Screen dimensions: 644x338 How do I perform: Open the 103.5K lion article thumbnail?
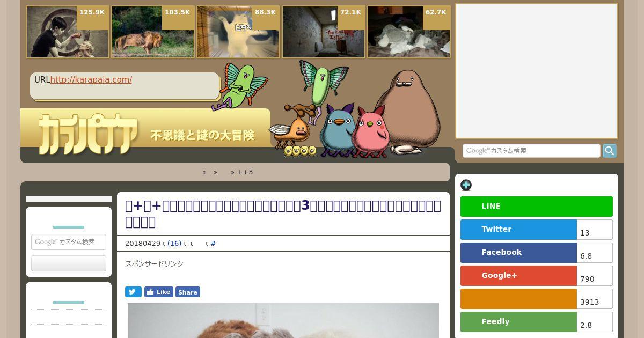pos(153,32)
